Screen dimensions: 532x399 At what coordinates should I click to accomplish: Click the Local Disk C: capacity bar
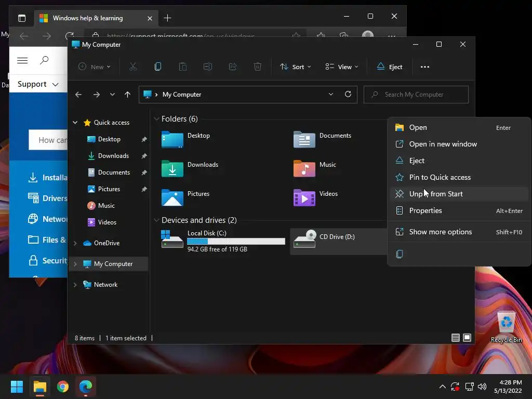point(236,241)
